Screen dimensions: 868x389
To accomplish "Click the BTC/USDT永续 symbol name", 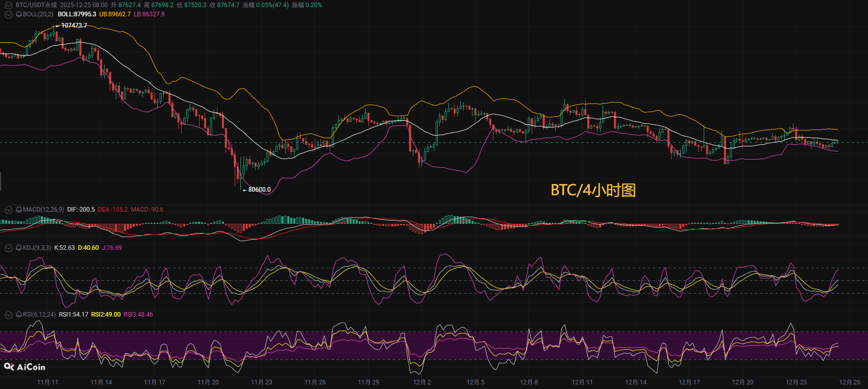I will pyautogui.click(x=36, y=5).
